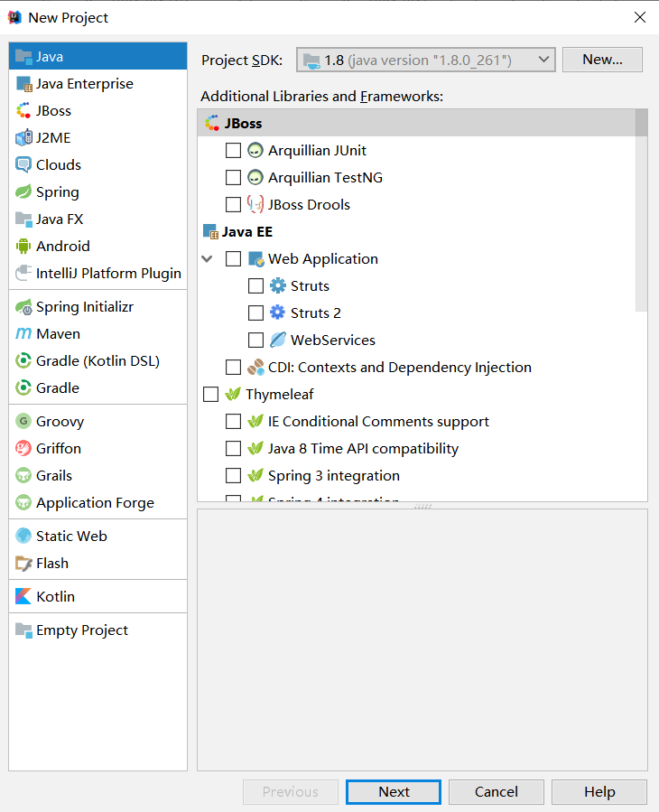659x812 pixels.
Task: Click the Static Web globe icon
Action: click(x=23, y=536)
